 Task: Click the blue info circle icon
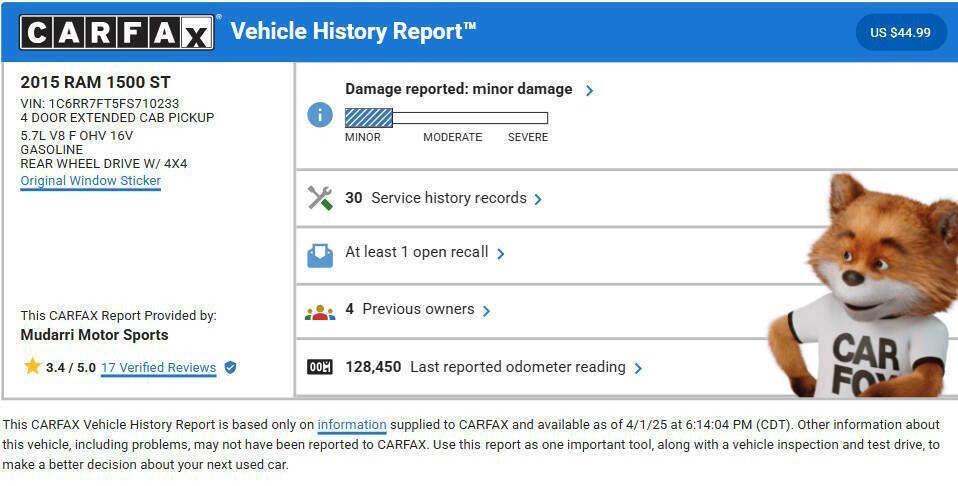click(320, 115)
